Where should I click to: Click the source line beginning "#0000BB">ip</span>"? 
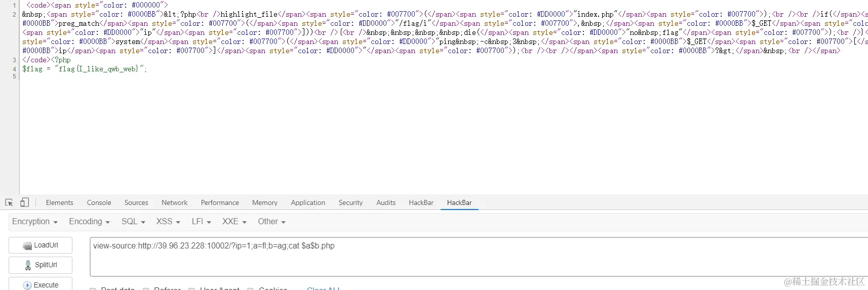click(431, 51)
